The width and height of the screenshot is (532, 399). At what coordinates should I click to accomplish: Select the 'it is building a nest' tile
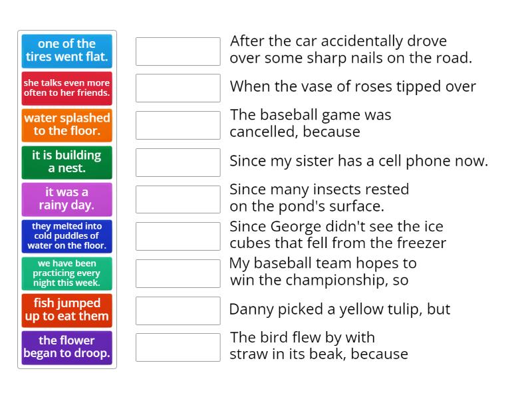pyautogui.click(x=66, y=162)
